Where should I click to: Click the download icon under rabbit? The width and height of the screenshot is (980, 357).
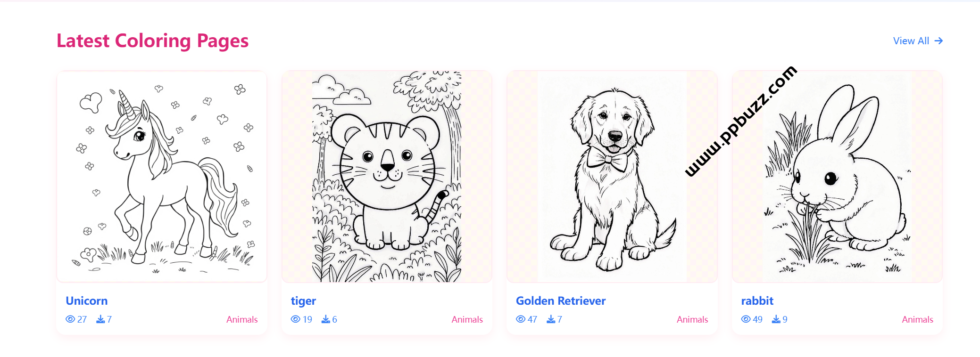[776, 319]
